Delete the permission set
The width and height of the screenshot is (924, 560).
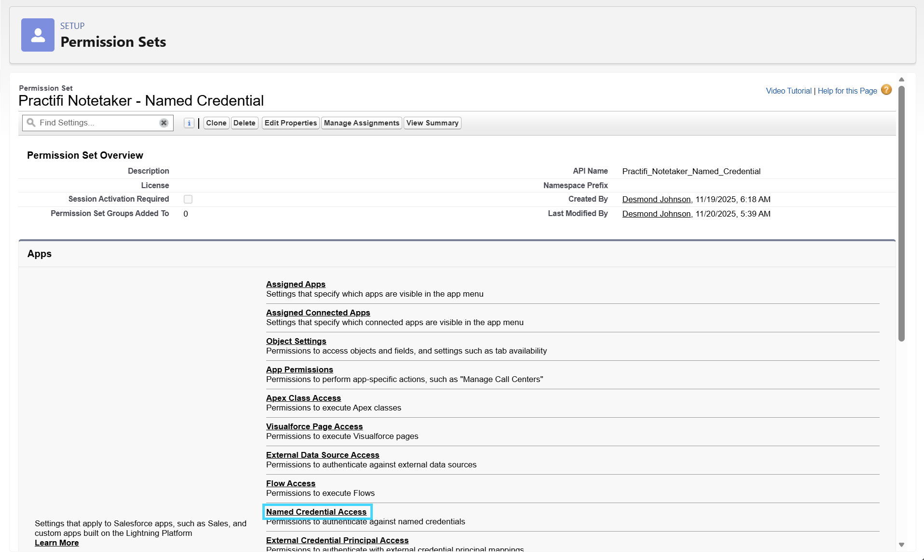click(x=245, y=123)
